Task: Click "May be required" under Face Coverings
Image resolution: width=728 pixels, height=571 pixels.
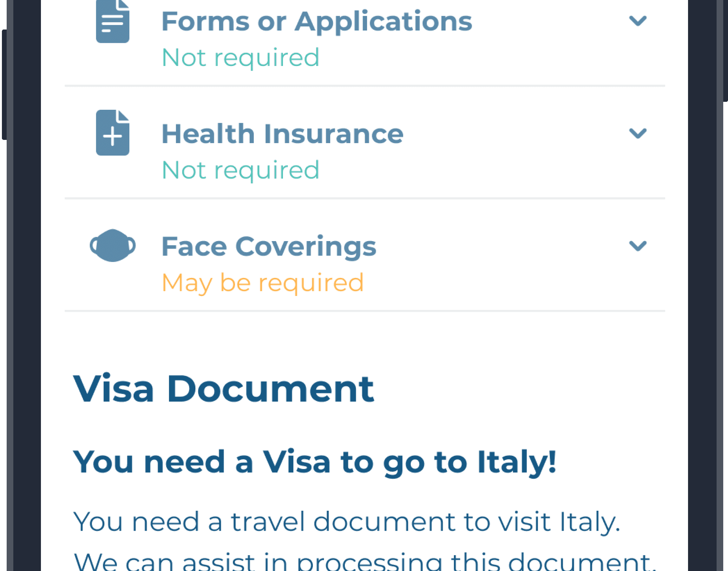Action: [x=262, y=283]
